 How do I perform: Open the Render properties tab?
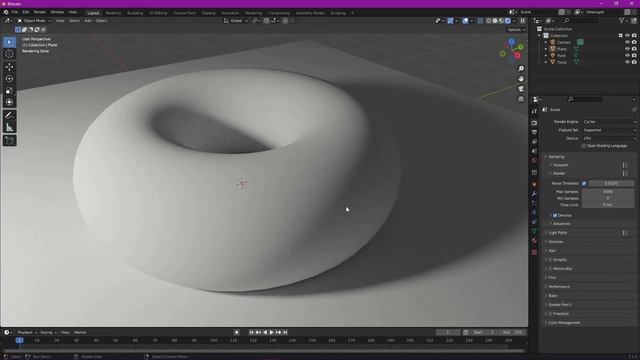[534, 123]
